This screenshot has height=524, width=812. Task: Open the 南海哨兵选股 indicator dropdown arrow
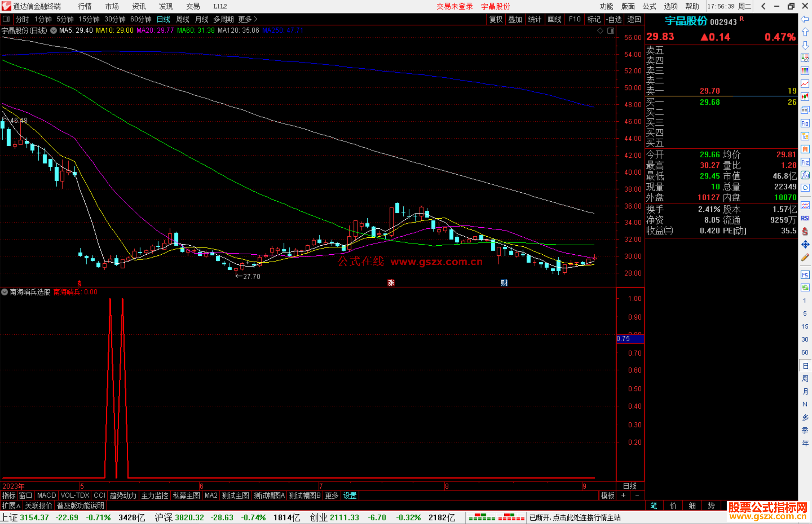(x=5, y=292)
